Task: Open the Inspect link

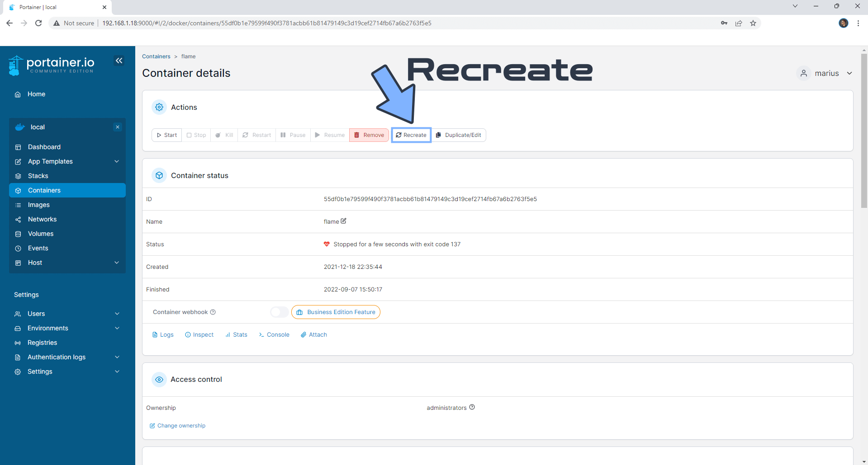Action: point(199,335)
